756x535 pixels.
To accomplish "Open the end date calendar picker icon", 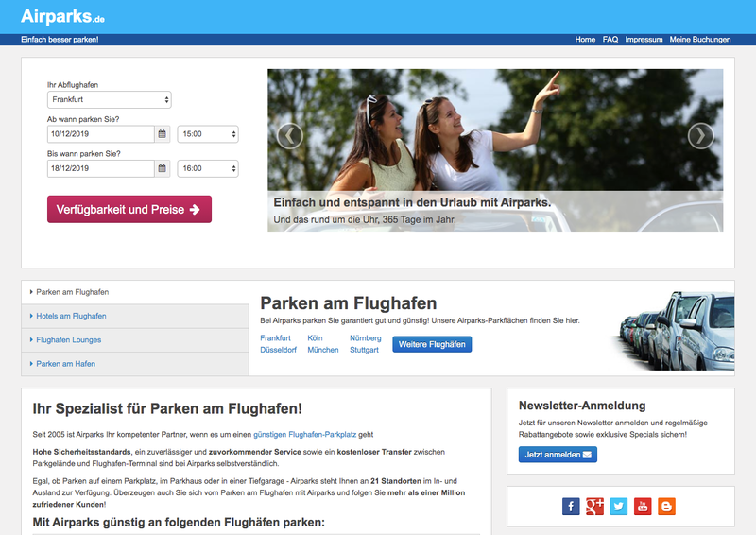I will click(162, 168).
